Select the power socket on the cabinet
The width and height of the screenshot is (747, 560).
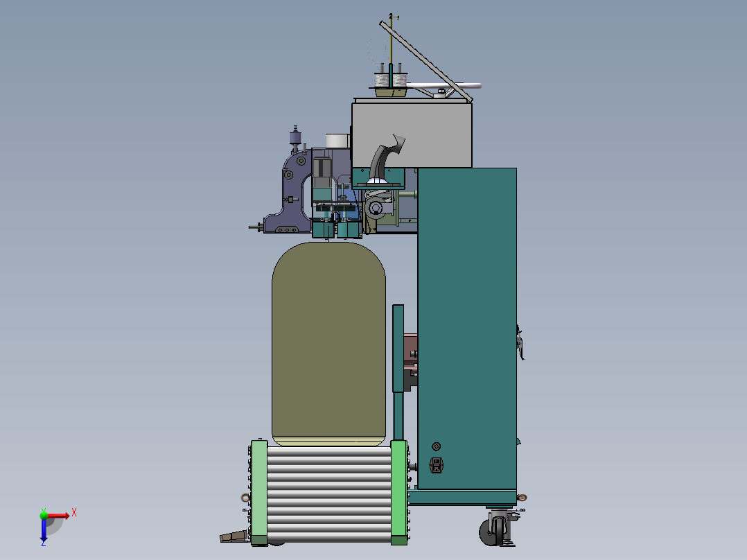(437, 465)
